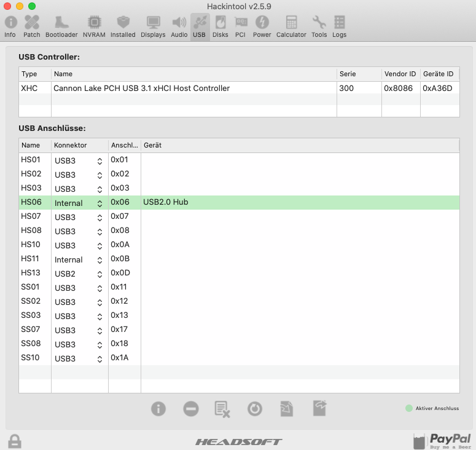The image size is (476, 450).
Task: Click the Calculator toolbar icon
Action: click(x=291, y=26)
